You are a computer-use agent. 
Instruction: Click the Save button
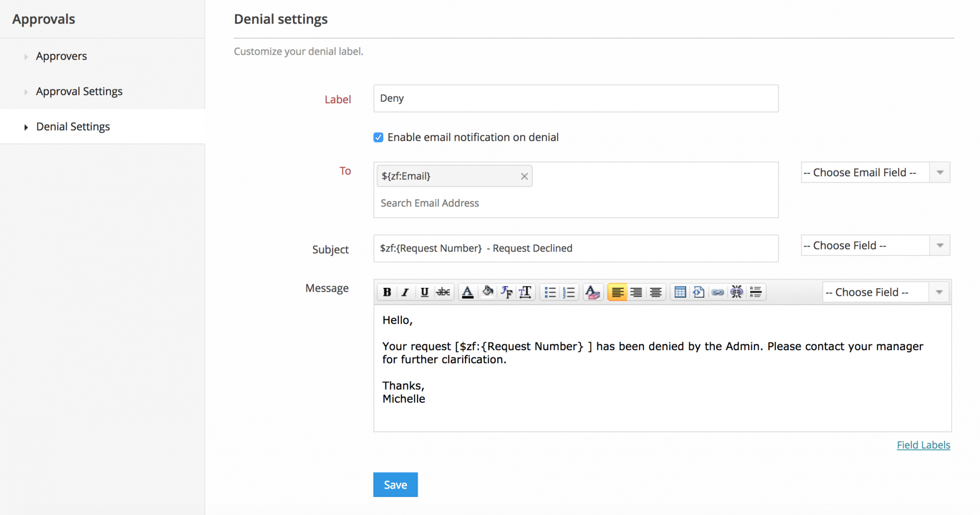pos(395,485)
